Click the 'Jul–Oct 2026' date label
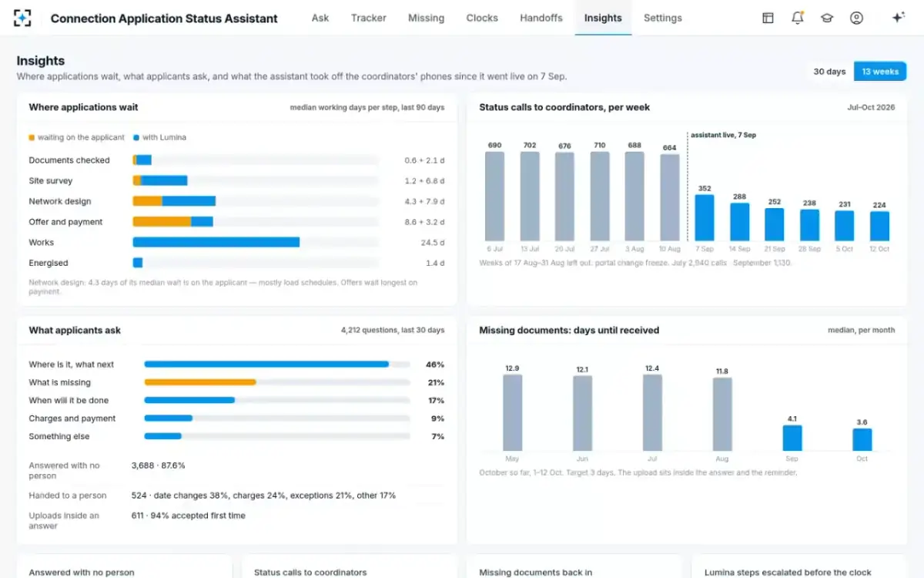 (x=871, y=107)
